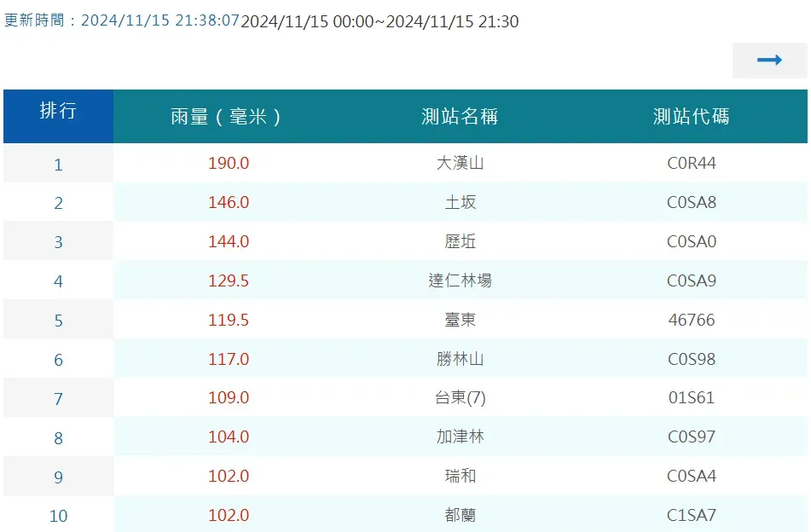
Task: Click rainfall value 190.0
Action: 229,164
